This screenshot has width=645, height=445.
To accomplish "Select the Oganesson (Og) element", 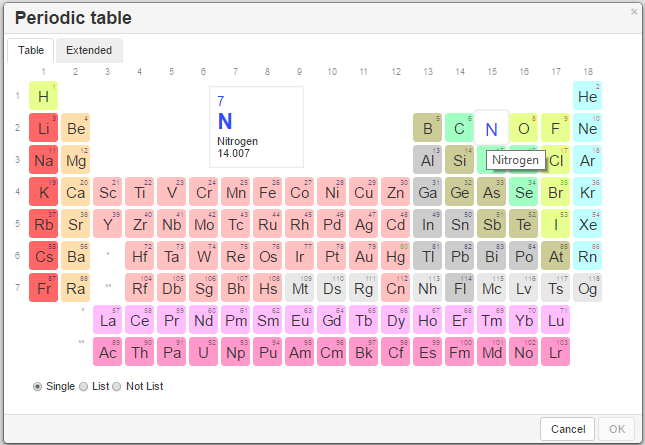I will [587, 288].
